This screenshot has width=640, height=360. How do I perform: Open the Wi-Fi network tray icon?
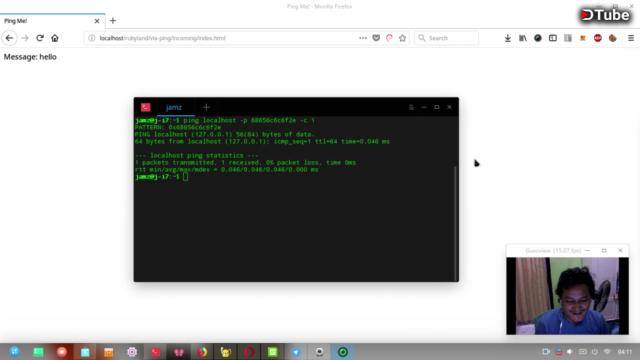pyautogui.click(x=607, y=351)
